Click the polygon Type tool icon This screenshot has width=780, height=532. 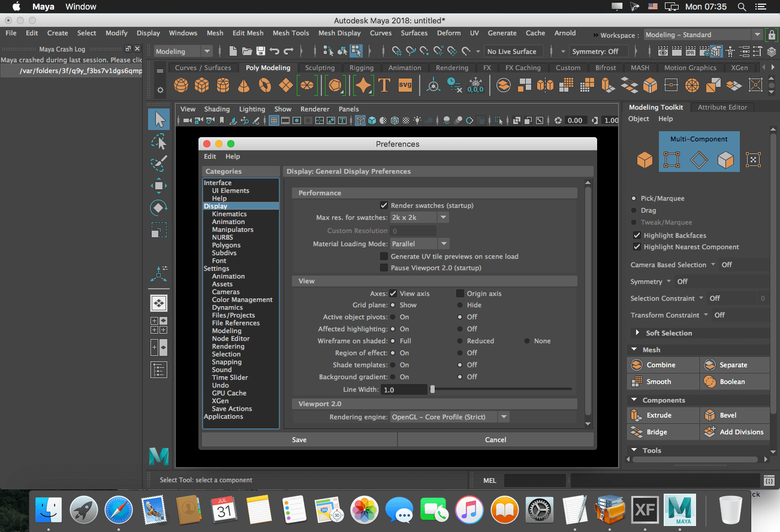384,85
